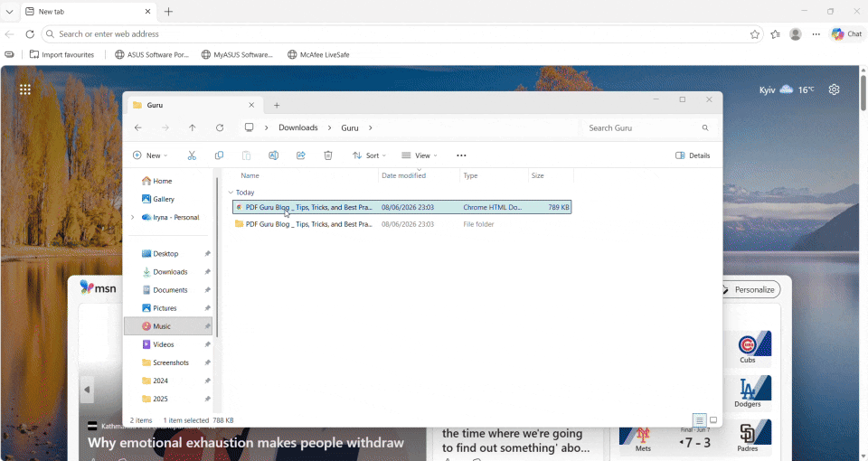This screenshot has width=868, height=461.
Task: Open the apps grid launcher on new tab page
Action: (25, 89)
